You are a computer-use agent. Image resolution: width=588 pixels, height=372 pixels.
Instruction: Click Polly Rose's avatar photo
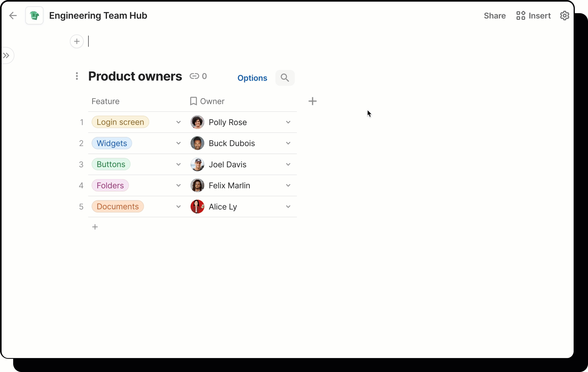(x=197, y=122)
